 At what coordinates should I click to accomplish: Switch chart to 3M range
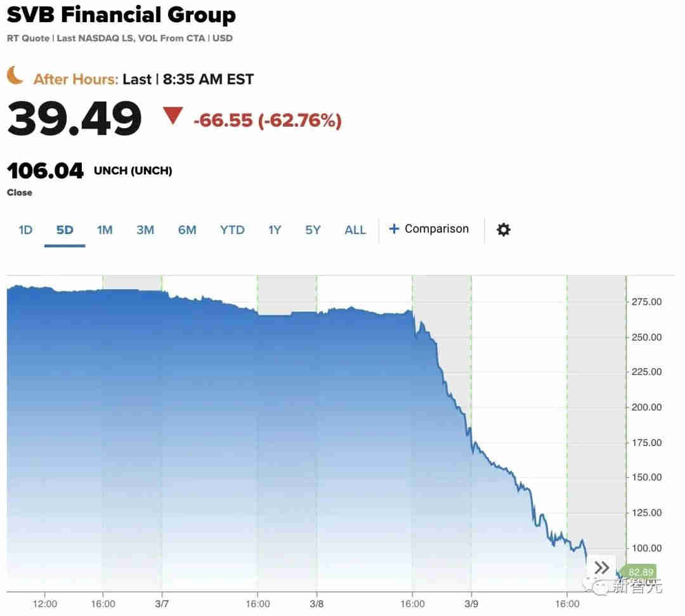(145, 230)
